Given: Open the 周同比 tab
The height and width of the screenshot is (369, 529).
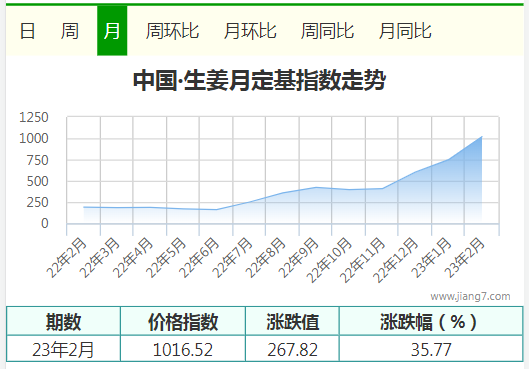Looking at the screenshot, I should point(327,31).
